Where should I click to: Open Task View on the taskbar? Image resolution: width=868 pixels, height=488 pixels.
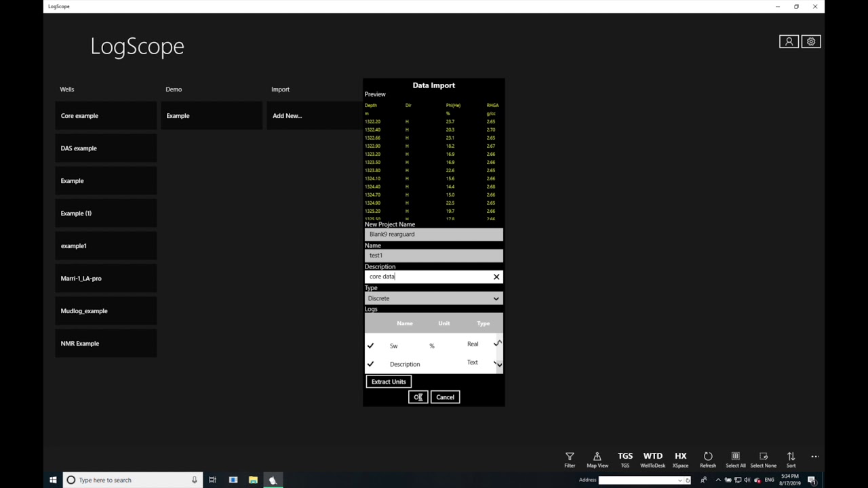(212, 480)
